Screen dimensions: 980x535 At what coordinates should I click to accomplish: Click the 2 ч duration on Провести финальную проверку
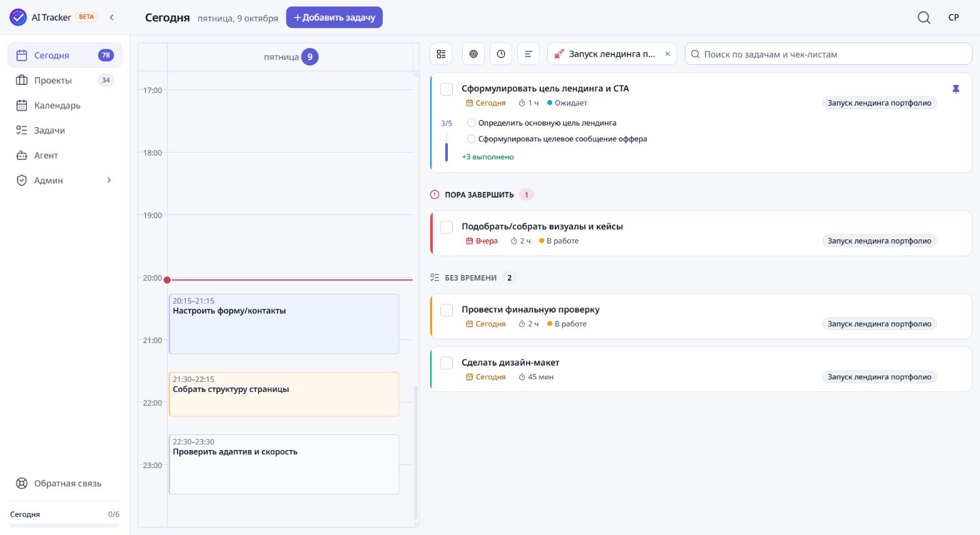pyautogui.click(x=528, y=324)
